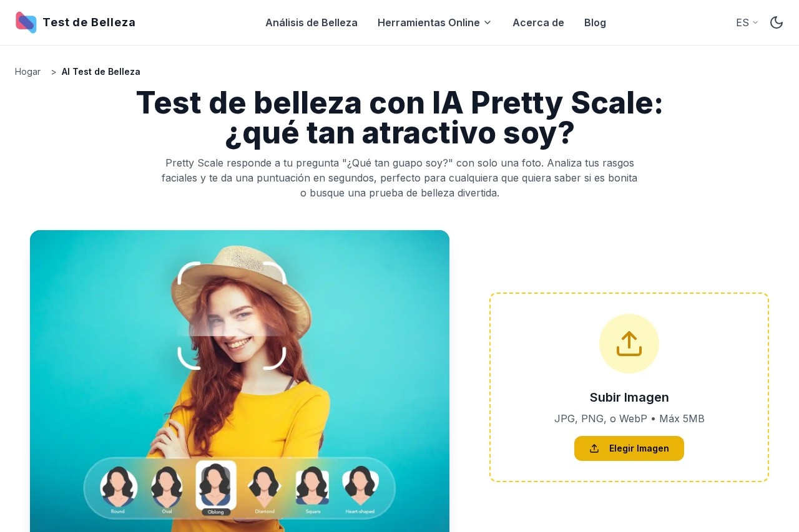The image size is (799, 532).
Task: Click the woman with hat demo image
Action: (240, 381)
